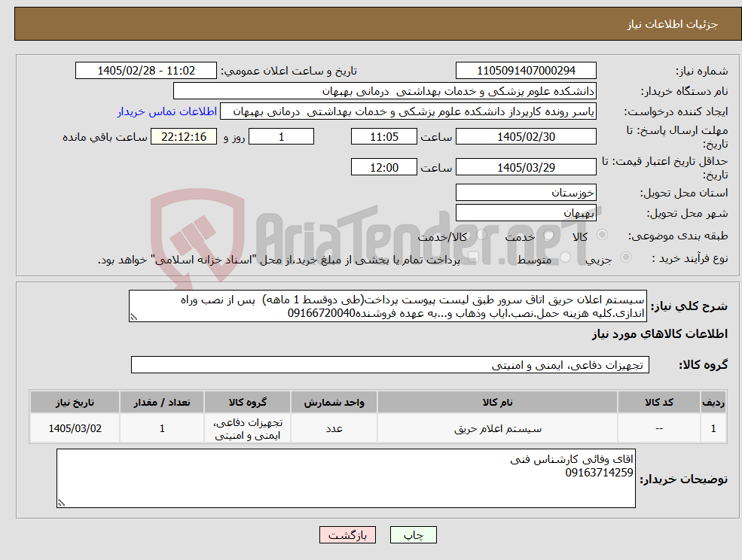
Task: Click the remaining time field 22:12:16
Action: click(x=184, y=137)
